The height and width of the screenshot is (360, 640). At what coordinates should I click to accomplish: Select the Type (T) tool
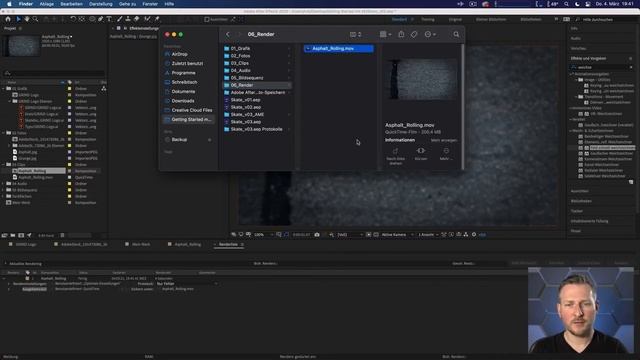click(109, 19)
